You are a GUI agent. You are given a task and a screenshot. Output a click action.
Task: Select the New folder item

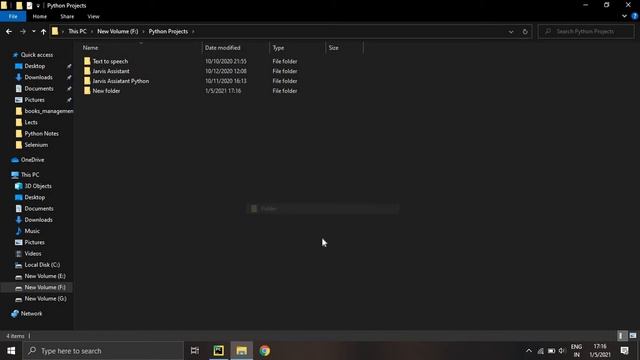coord(106,91)
